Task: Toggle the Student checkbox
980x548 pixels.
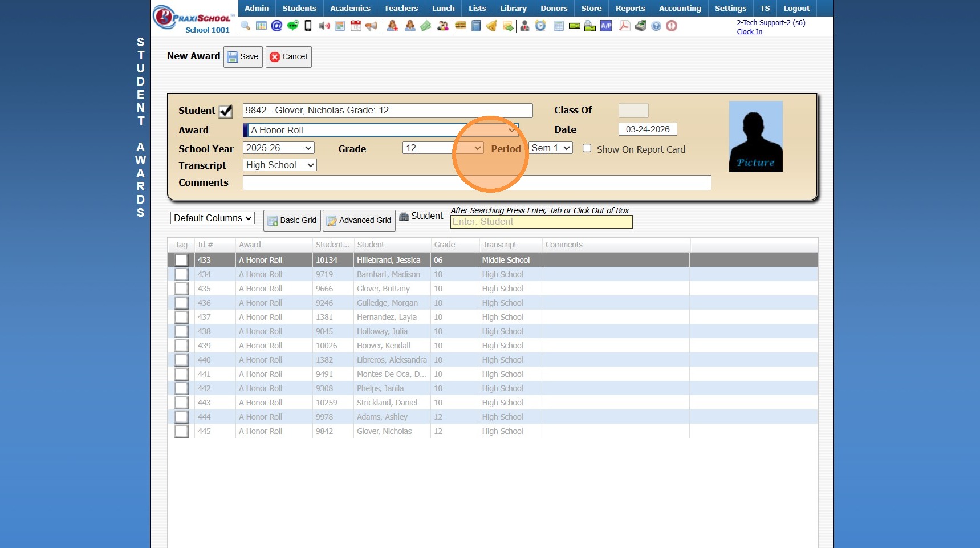Action: 226,111
